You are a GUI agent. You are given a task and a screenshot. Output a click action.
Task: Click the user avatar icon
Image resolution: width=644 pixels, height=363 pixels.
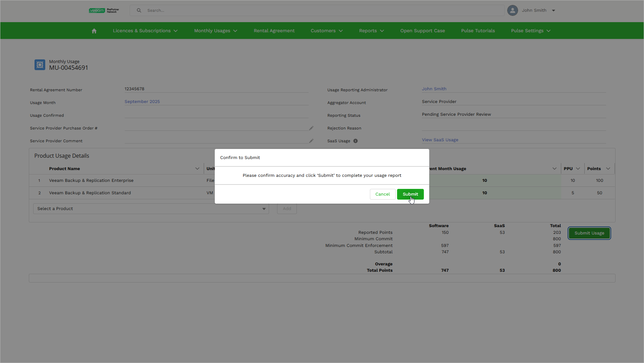pos(512,10)
